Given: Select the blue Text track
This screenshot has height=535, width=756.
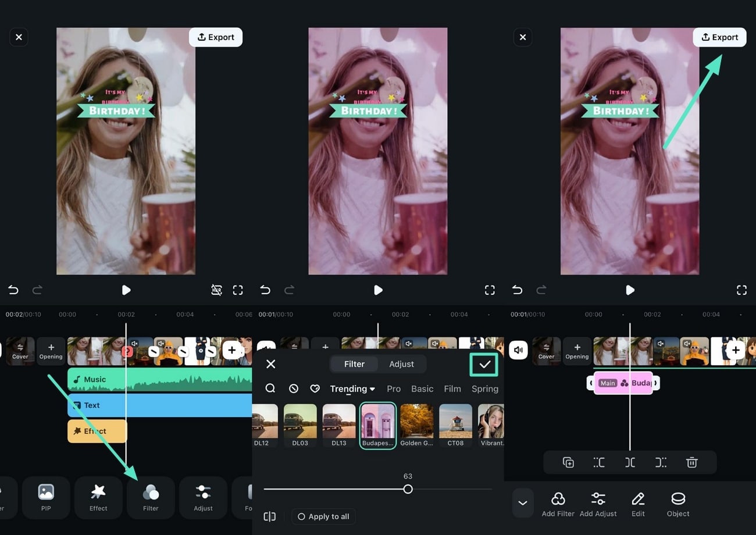Looking at the screenshot, I should pyautogui.click(x=160, y=405).
